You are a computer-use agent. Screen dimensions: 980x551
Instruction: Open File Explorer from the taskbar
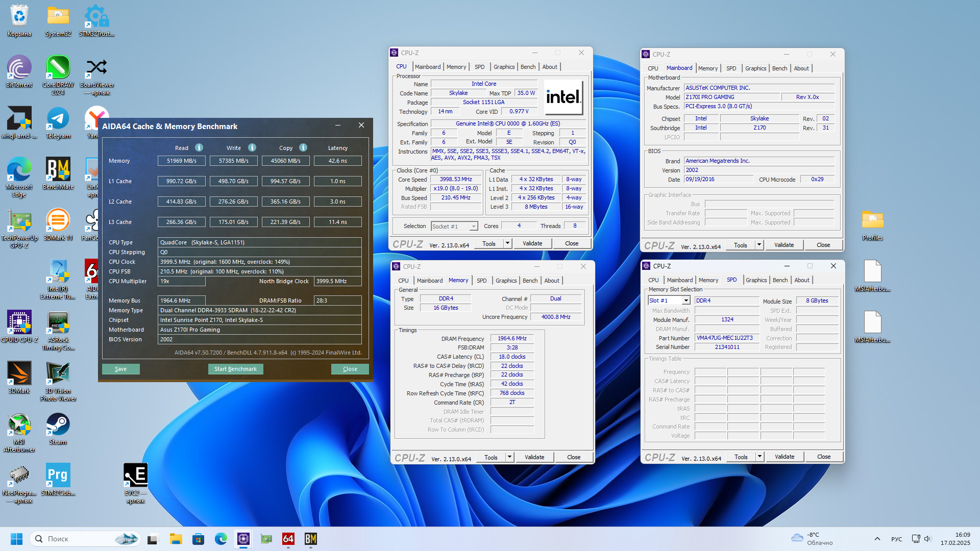pos(176,539)
